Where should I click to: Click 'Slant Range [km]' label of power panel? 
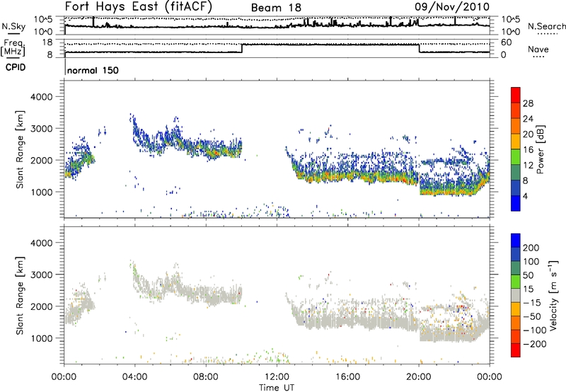tap(20, 149)
